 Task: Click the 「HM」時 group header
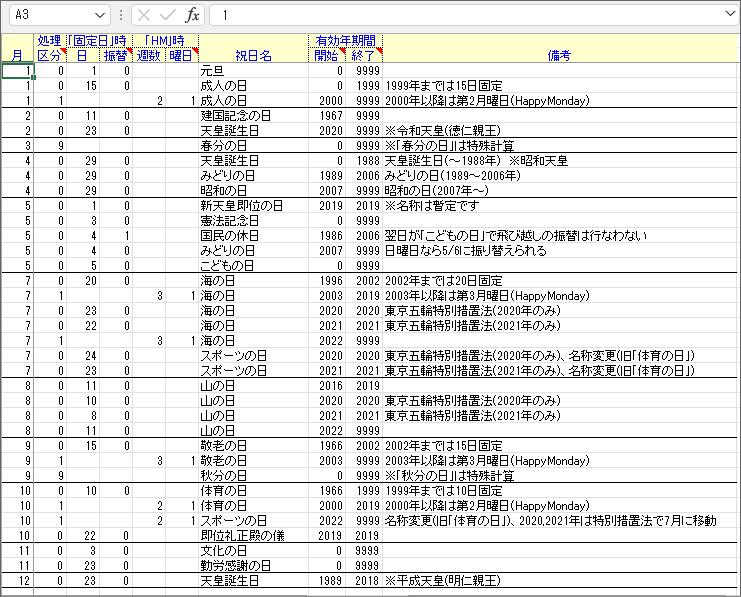click(165, 41)
